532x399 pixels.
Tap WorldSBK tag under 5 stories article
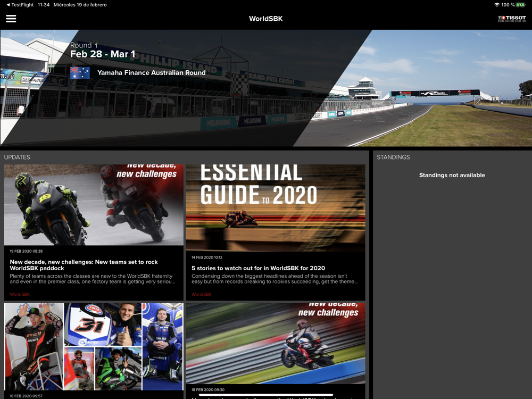(x=202, y=294)
